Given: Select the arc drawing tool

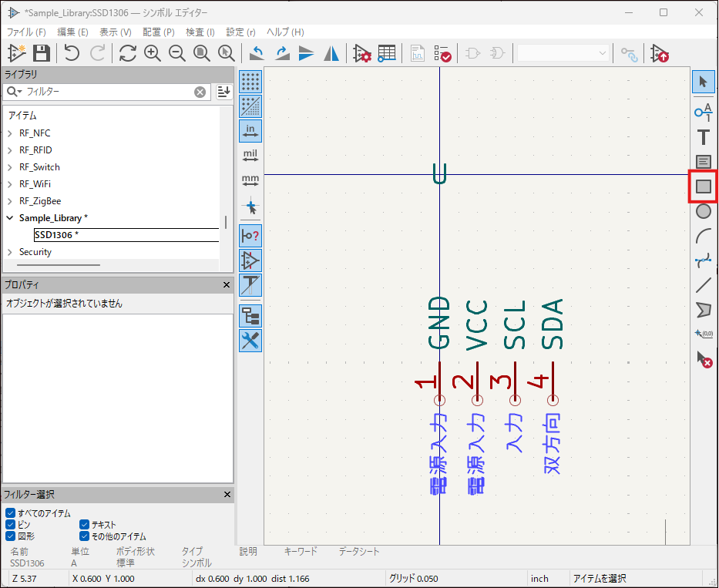Looking at the screenshot, I should click(x=703, y=236).
